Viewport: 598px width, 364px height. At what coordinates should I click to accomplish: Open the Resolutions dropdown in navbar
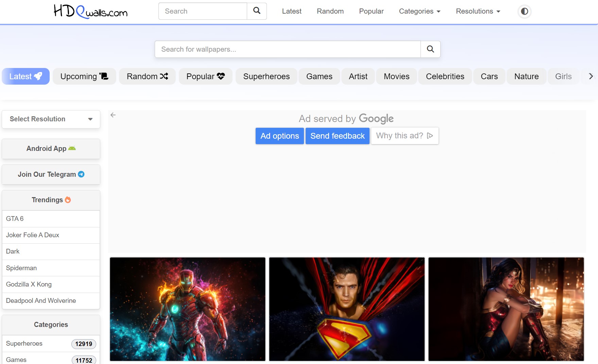478,11
